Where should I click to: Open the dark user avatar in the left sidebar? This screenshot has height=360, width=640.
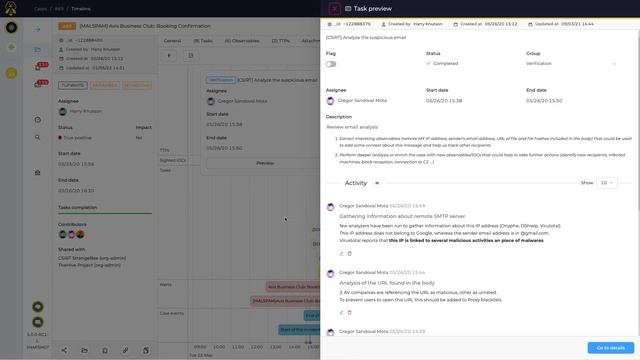click(11, 27)
